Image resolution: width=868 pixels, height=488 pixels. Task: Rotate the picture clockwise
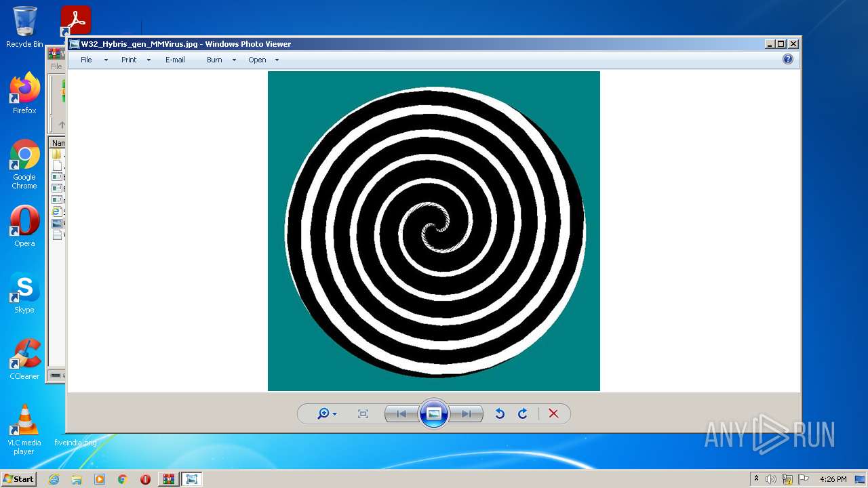point(523,413)
